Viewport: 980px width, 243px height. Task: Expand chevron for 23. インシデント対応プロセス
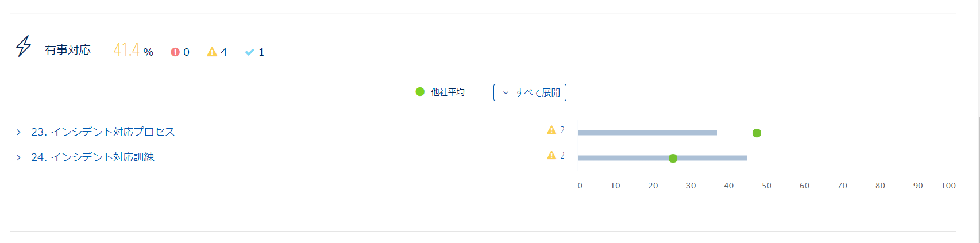click(18, 132)
